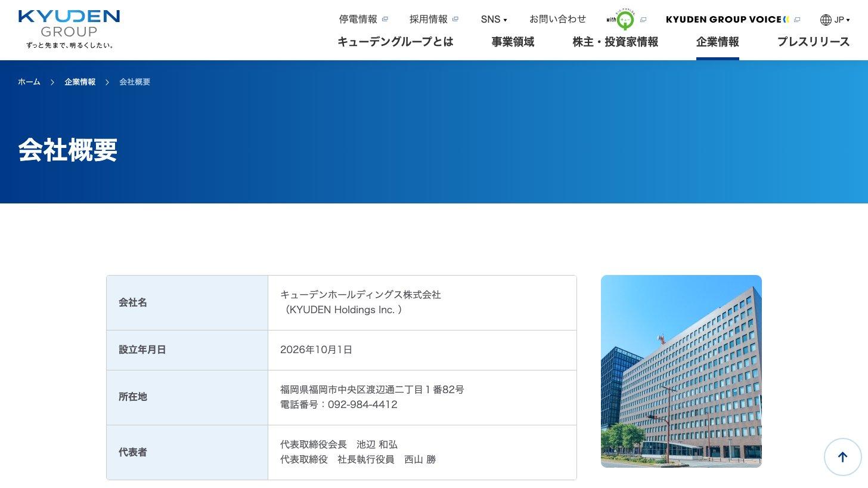Click the text KYUDEN Holdings Inc.
This screenshot has width=868, height=488.
pyautogui.click(x=342, y=310)
